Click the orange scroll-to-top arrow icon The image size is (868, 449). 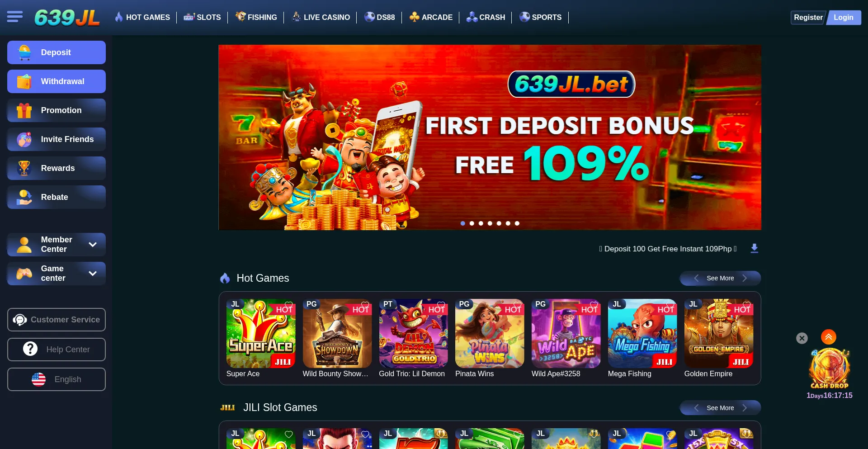828,337
